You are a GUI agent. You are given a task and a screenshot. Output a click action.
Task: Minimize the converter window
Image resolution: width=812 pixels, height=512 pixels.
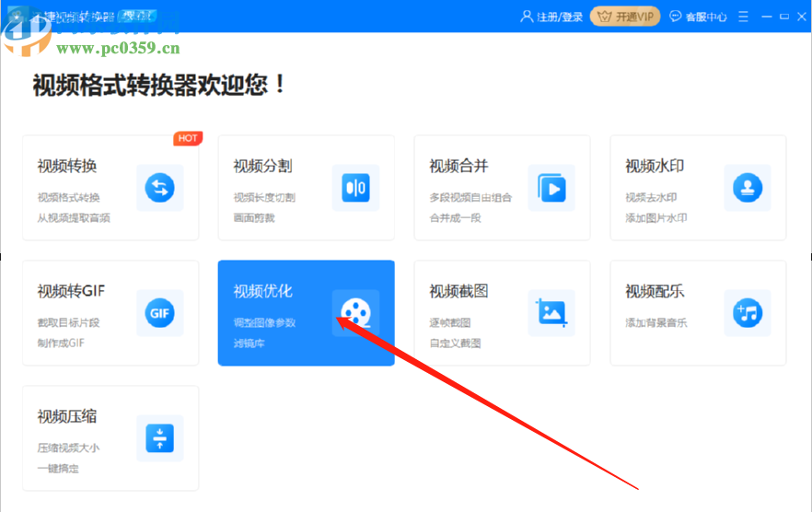click(767, 17)
